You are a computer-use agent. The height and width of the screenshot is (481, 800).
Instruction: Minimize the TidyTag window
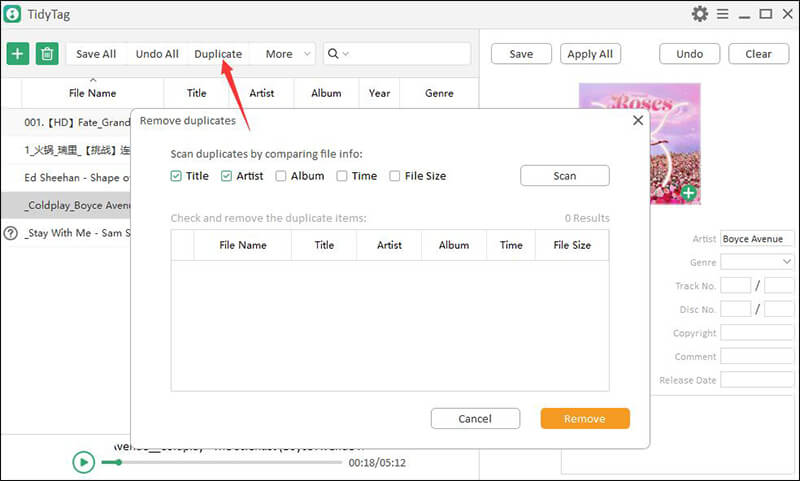[x=744, y=15]
